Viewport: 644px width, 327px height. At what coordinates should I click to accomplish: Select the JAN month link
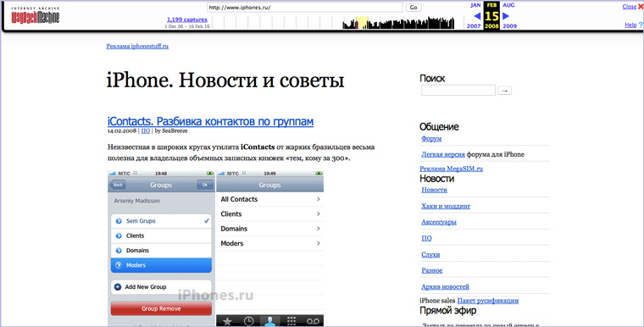point(475,5)
